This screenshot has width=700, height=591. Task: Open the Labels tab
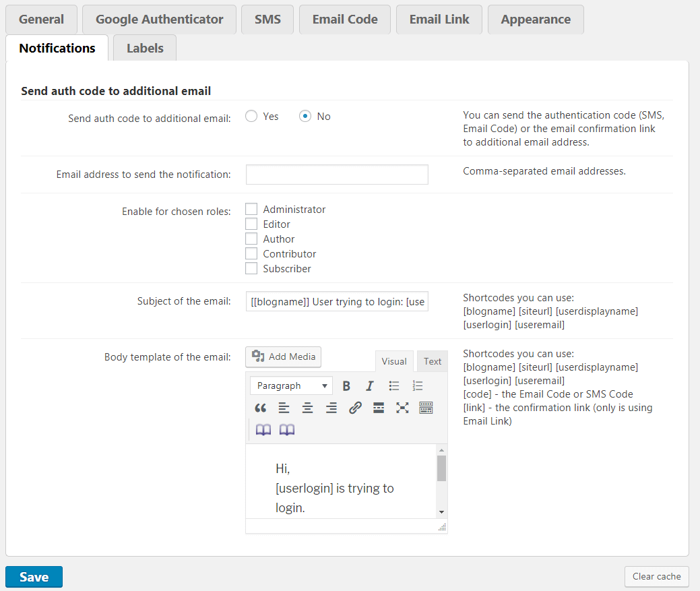(x=145, y=49)
